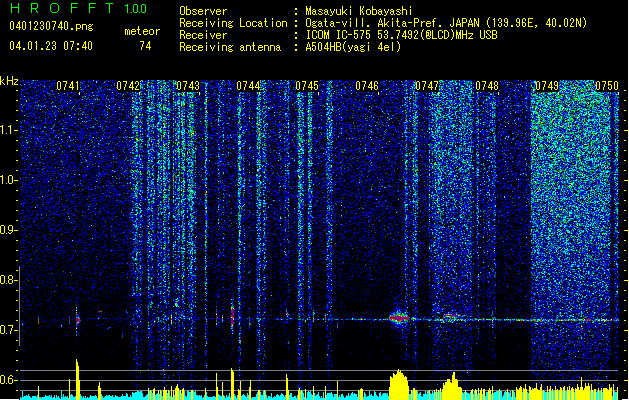Viewport: 629px width, 400px height.
Task: Click the 0.8 kHz axis label
Action: pos(9,280)
